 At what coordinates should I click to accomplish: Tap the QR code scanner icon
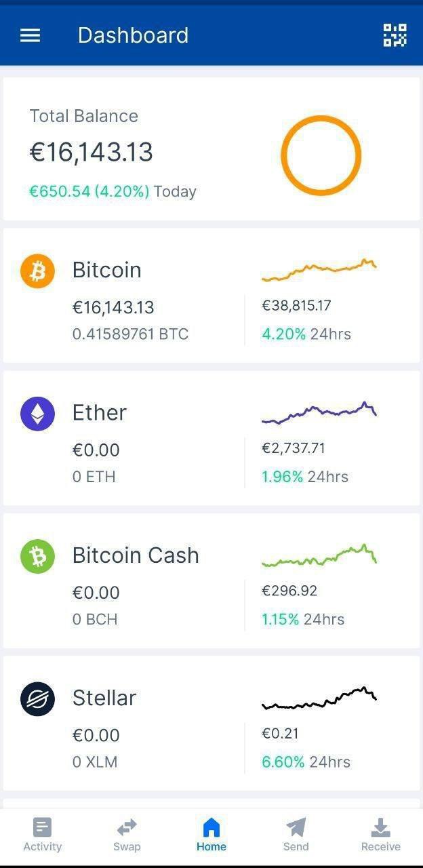click(x=395, y=35)
